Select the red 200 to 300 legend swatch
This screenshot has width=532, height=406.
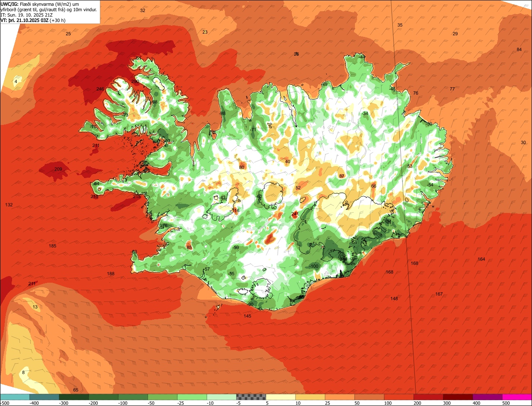[x=428, y=397]
